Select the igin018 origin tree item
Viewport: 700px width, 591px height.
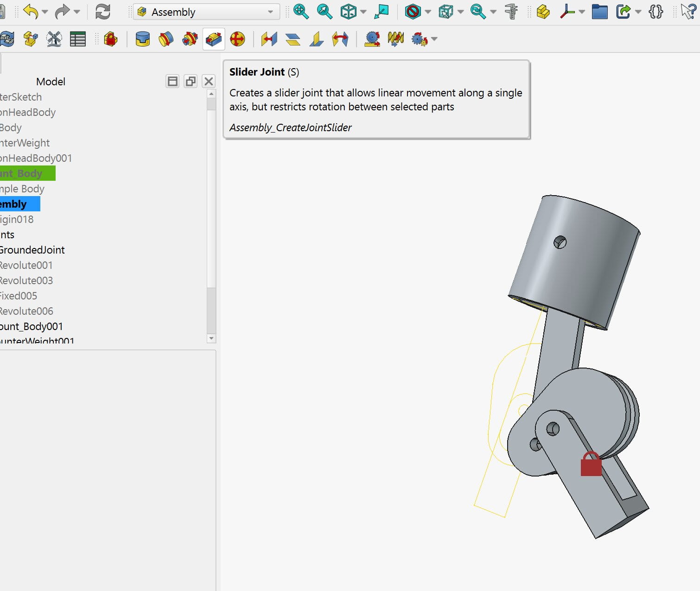[17, 219]
